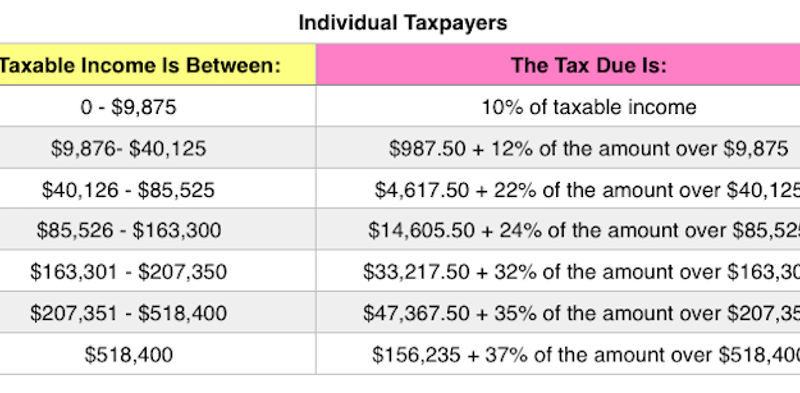The height and width of the screenshot is (393, 800).
Task: Select the last $518,400 income cell
Action: click(158, 354)
